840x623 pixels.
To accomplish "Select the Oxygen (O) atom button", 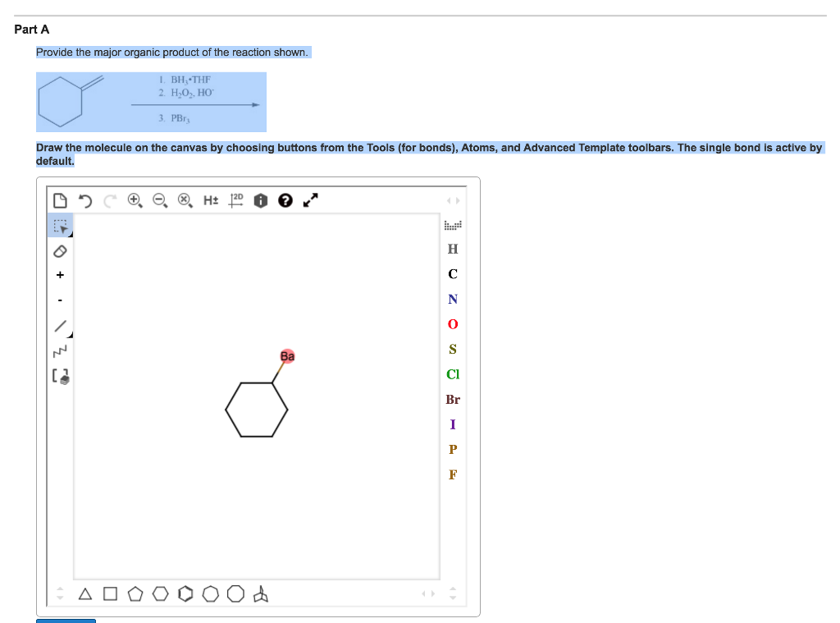I will coord(452,324).
